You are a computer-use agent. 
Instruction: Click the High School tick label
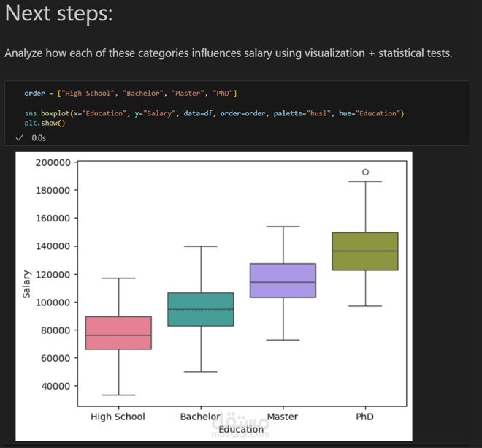click(x=118, y=417)
